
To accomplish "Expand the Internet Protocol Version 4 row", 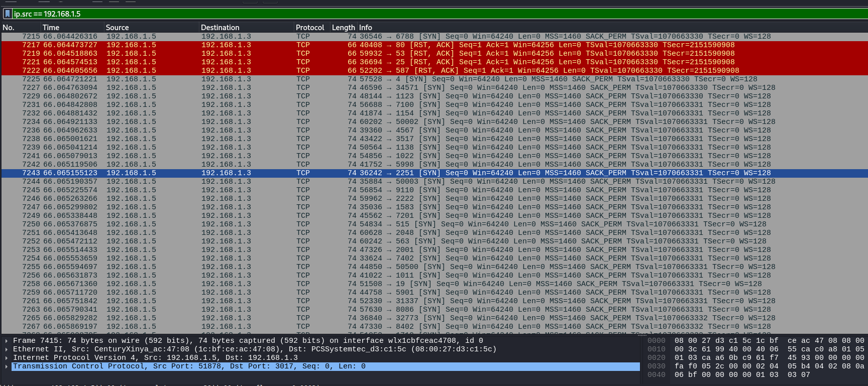I will click(6, 358).
